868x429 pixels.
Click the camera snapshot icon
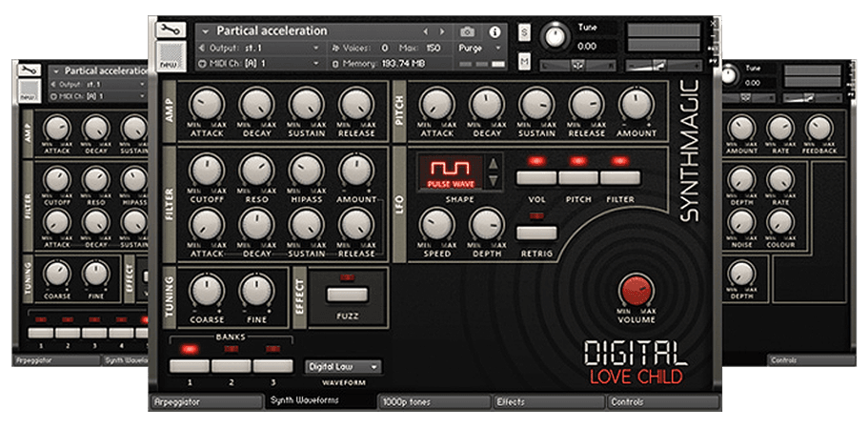click(x=467, y=31)
